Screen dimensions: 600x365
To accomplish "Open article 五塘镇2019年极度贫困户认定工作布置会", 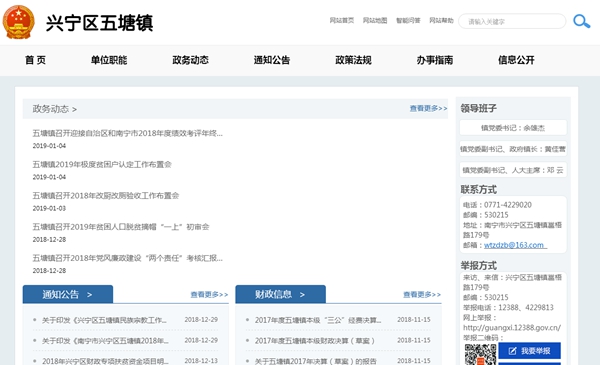I will coord(102,165).
